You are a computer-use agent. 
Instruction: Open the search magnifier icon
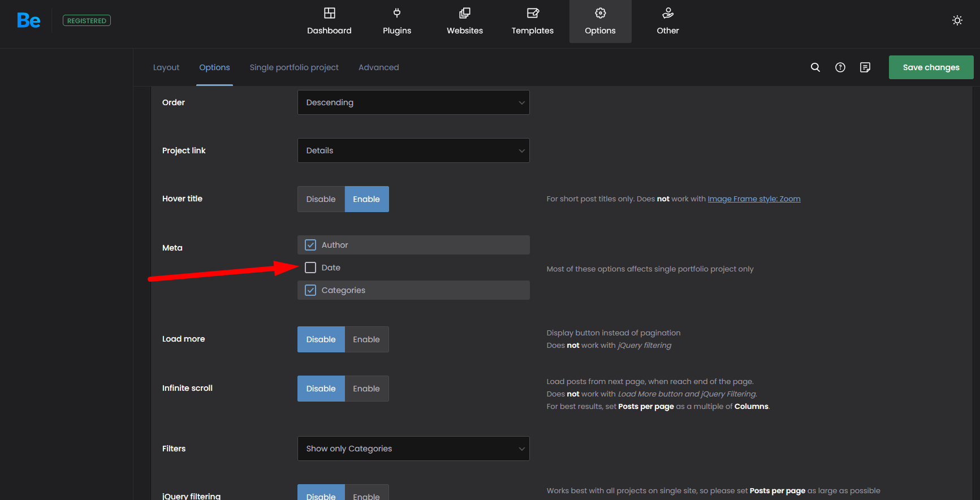[x=815, y=67]
